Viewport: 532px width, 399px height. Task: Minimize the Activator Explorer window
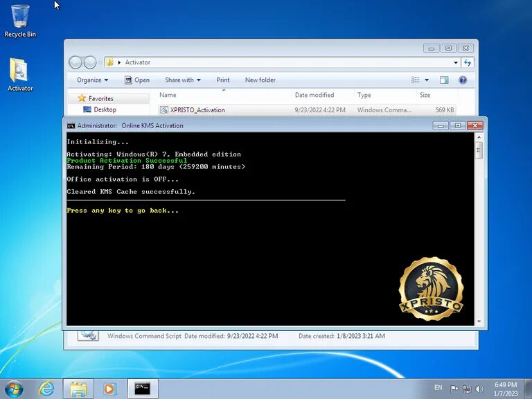(432, 48)
